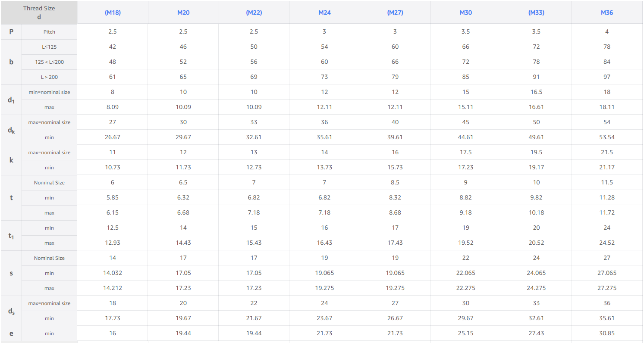The image size is (644, 343).
Task: Select the 125 < L≤200 row label
Action: pyautogui.click(x=49, y=62)
